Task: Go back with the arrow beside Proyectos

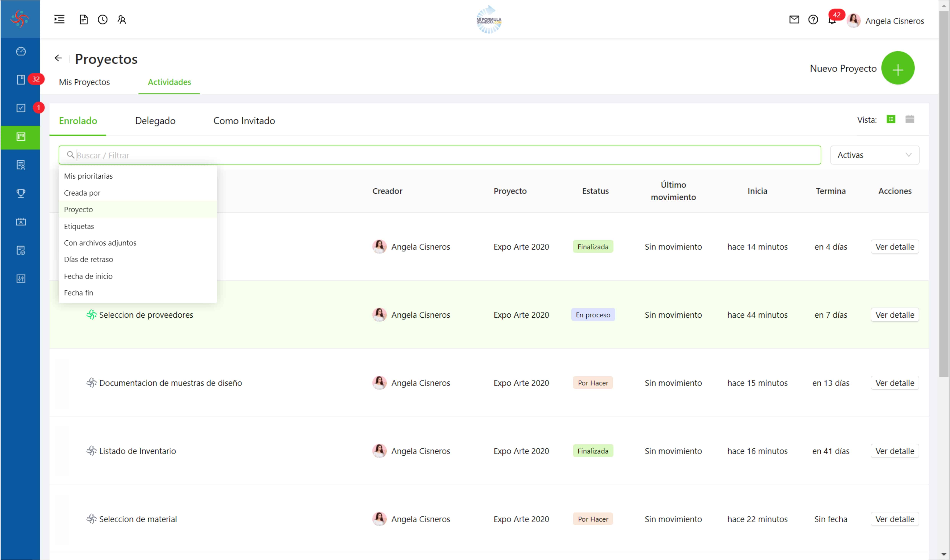Action: point(58,58)
